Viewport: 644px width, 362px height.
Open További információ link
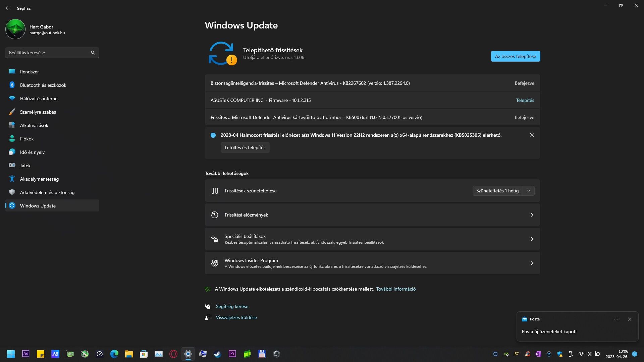[396, 289]
